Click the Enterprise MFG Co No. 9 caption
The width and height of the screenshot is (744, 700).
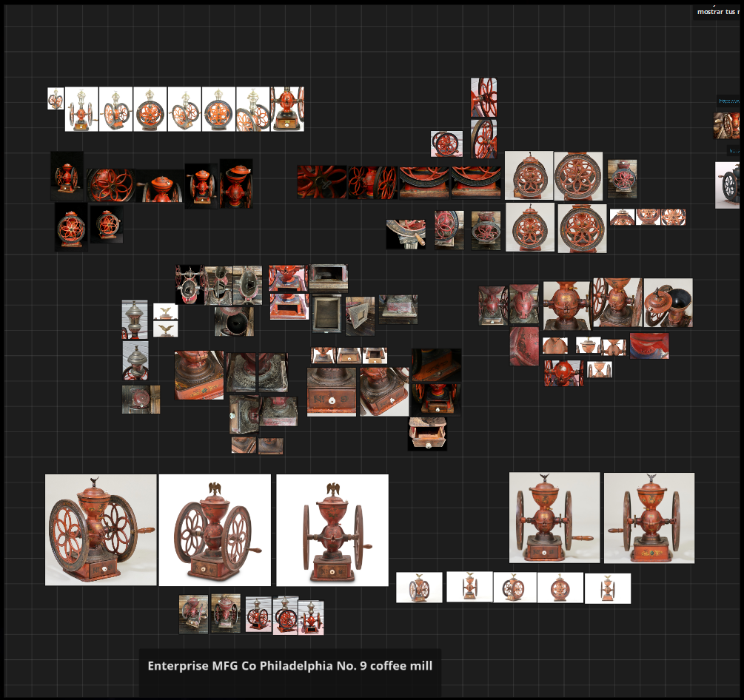click(290, 666)
